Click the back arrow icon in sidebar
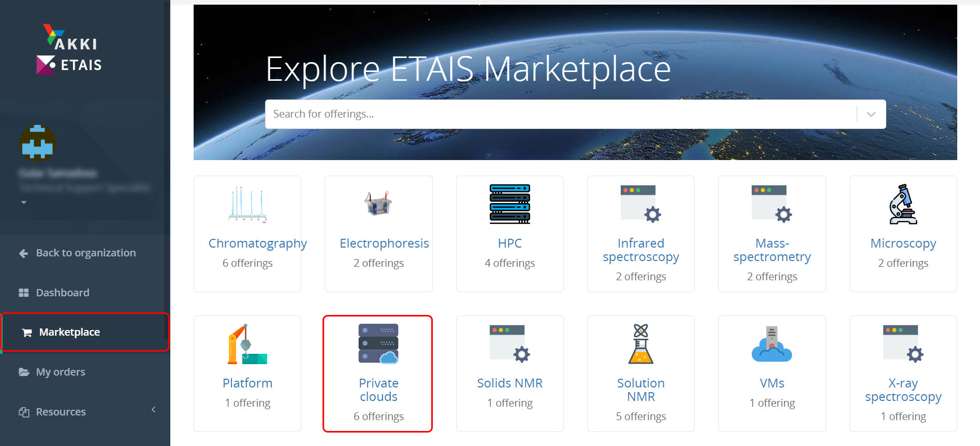This screenshot has width=980, height=446. [x=23, y=253]
